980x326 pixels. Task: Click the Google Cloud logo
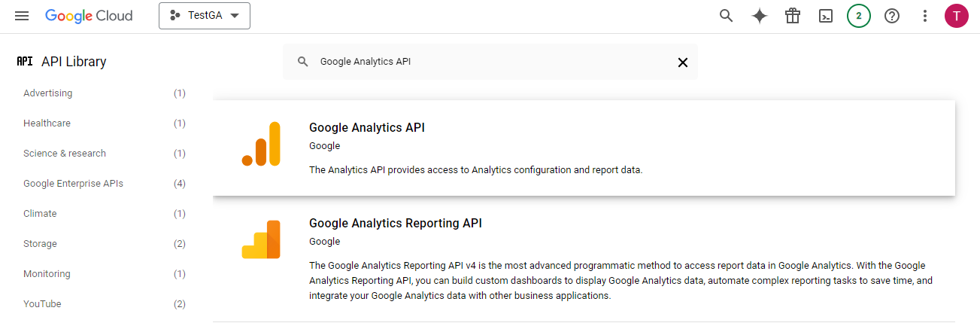click(89, 16)
